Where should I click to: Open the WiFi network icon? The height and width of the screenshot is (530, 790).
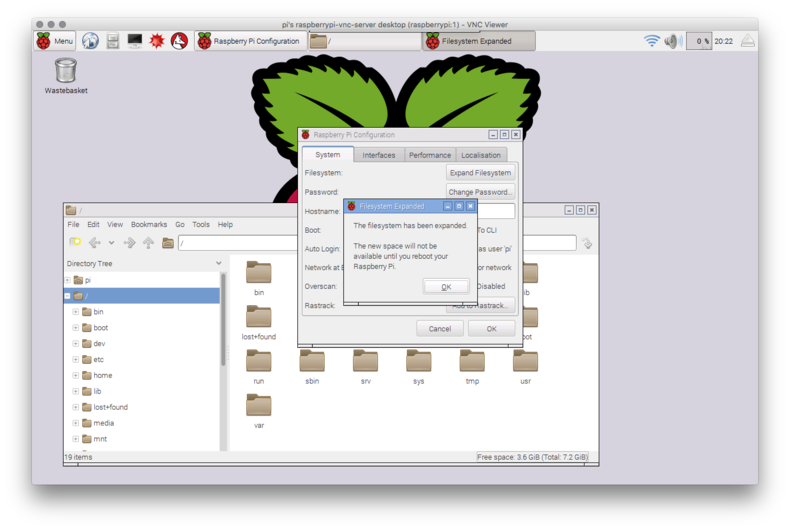coord(652,41)
